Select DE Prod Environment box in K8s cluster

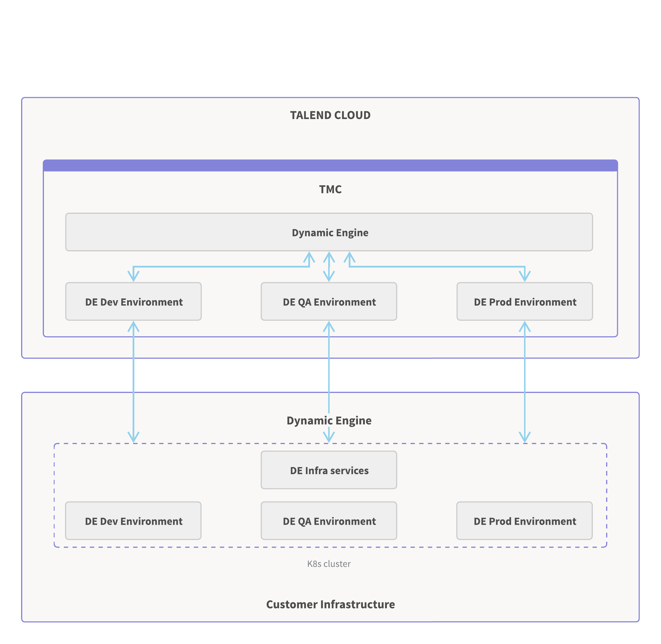click(524, 521)
